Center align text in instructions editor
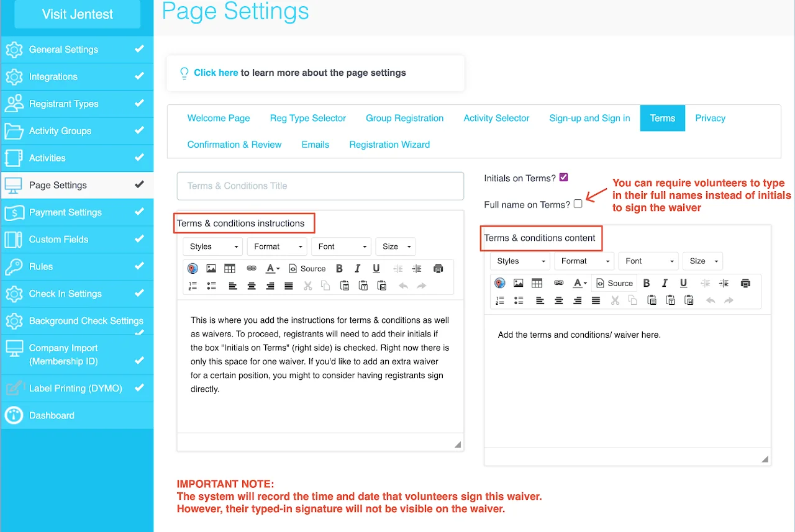Screen dimensions: 795x532 tap(252, 286)
